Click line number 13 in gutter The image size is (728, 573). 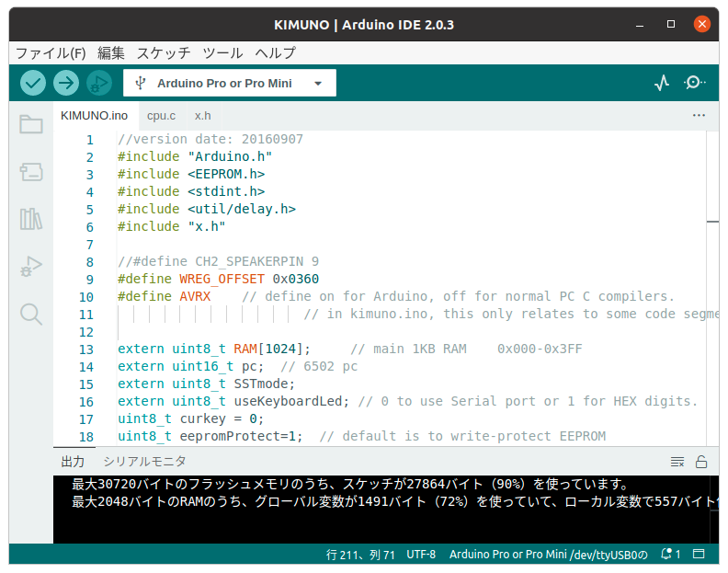86,350
